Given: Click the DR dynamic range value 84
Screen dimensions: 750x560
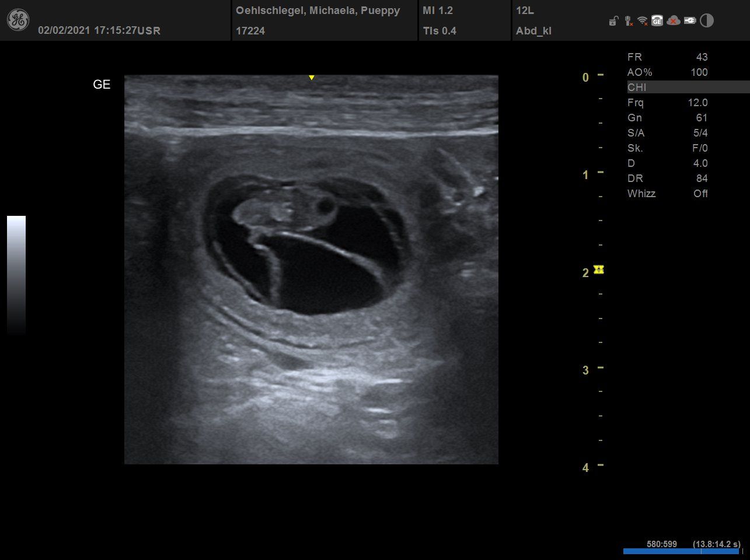Looking at the screenshot, I should [702, 178].
